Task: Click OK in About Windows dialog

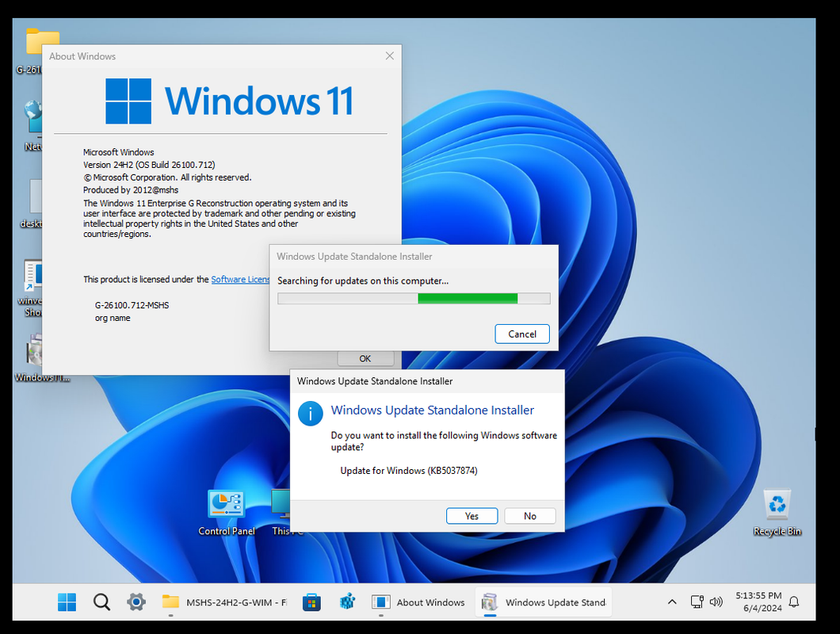Action: coord(365,358)
